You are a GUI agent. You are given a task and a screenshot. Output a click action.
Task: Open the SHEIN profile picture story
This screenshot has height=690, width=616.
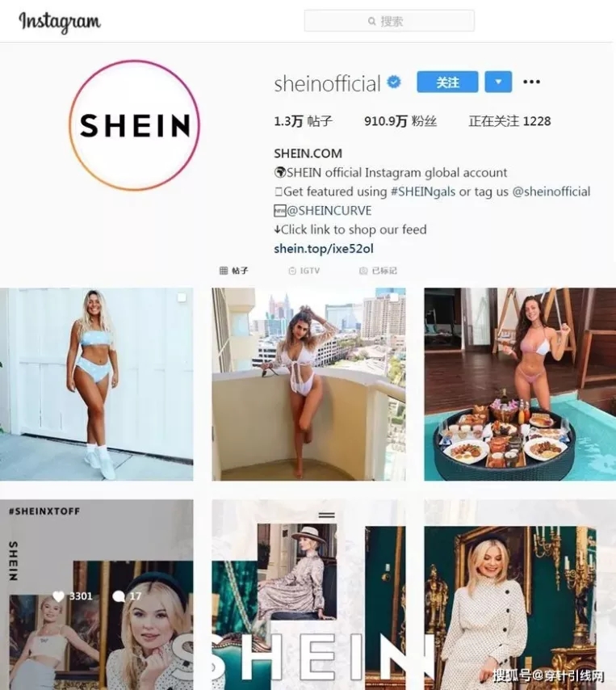click(x=135, y=125)
